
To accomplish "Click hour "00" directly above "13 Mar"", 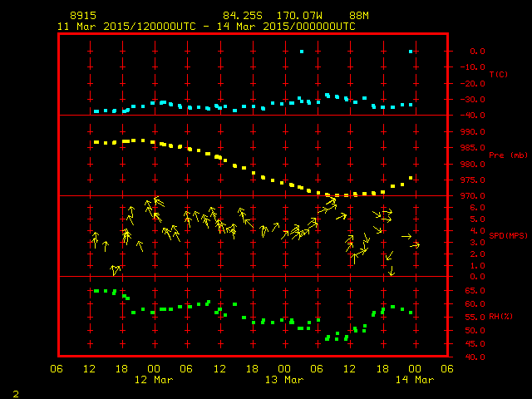I will pyautogui.click(x=284, y=369).
